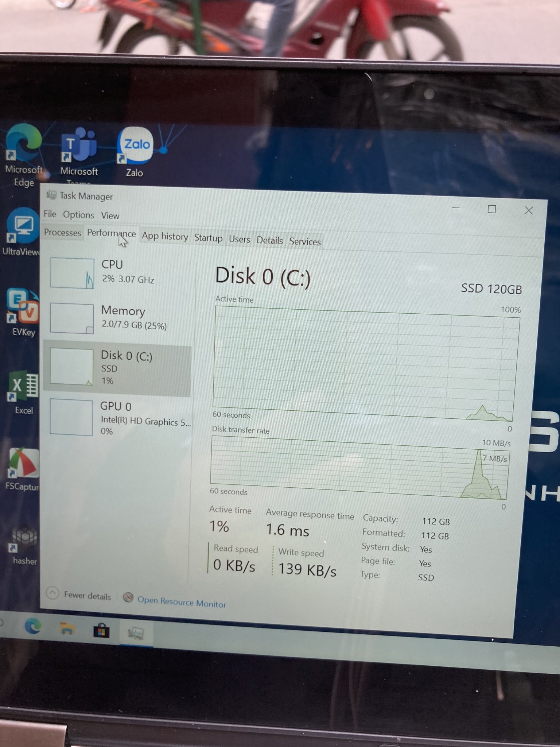Click the Edge icon in the taskbar
Viewport: 560px width, 747px height.
coord(33,627)
